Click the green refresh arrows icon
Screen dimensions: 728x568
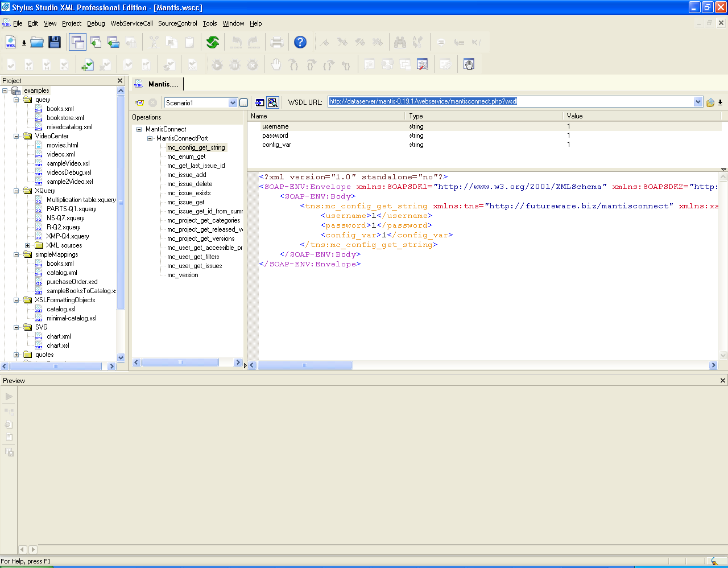pyautogui.click(x=213, y=42)
